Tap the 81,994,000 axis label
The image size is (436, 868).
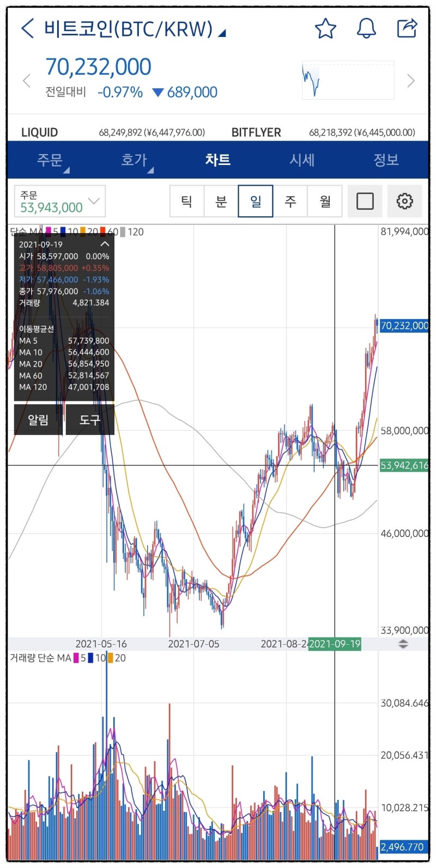404,232
